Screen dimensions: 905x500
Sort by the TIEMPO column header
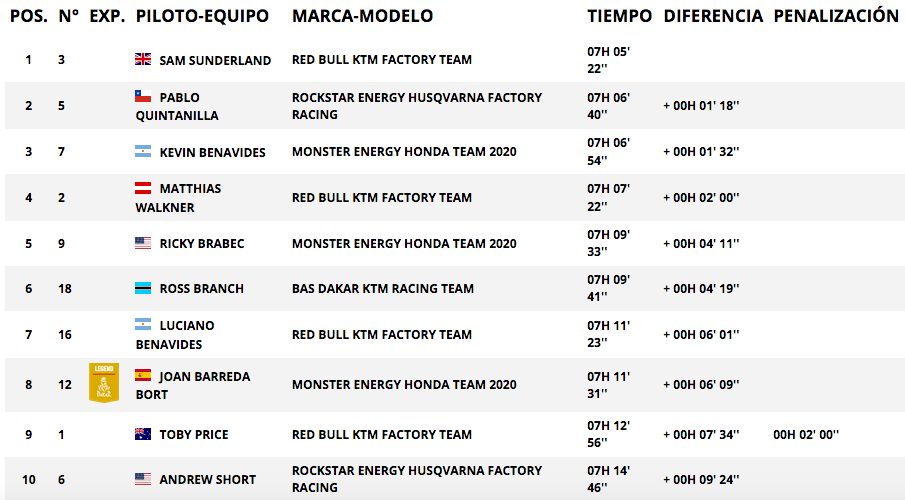click(x=619, y=16)
